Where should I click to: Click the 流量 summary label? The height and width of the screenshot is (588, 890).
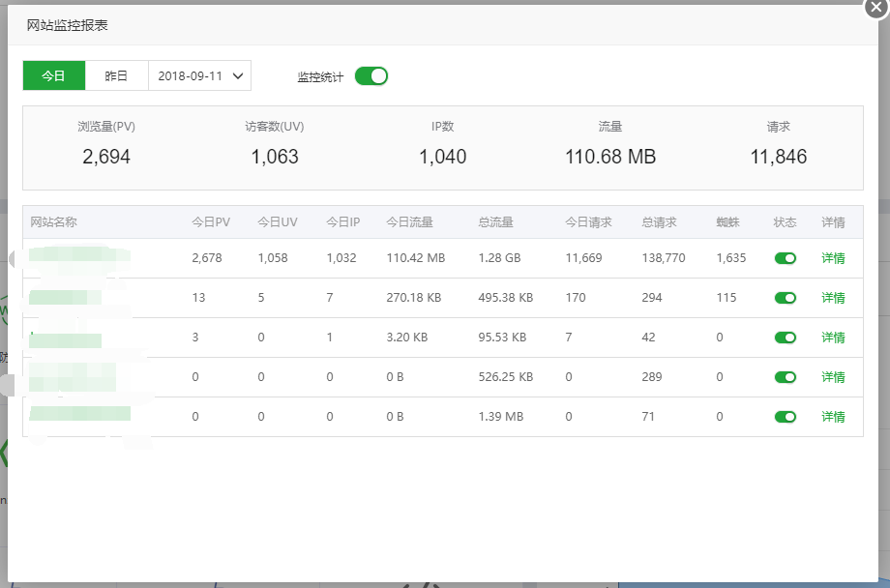click(x=610, y=127)
